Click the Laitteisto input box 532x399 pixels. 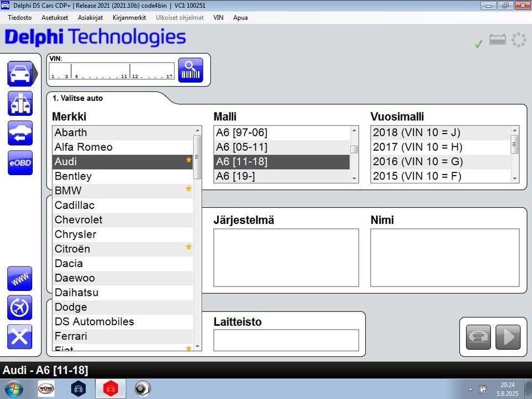point(286,340)
